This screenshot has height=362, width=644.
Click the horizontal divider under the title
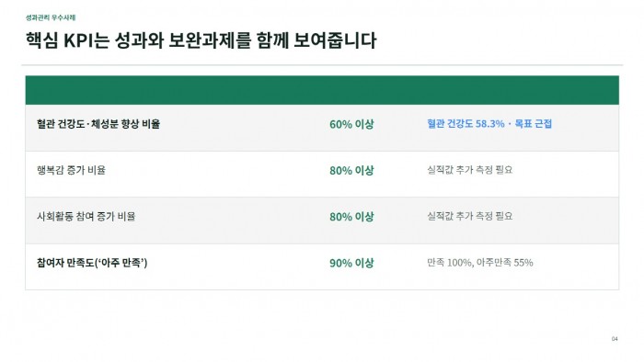click(322, 65)
